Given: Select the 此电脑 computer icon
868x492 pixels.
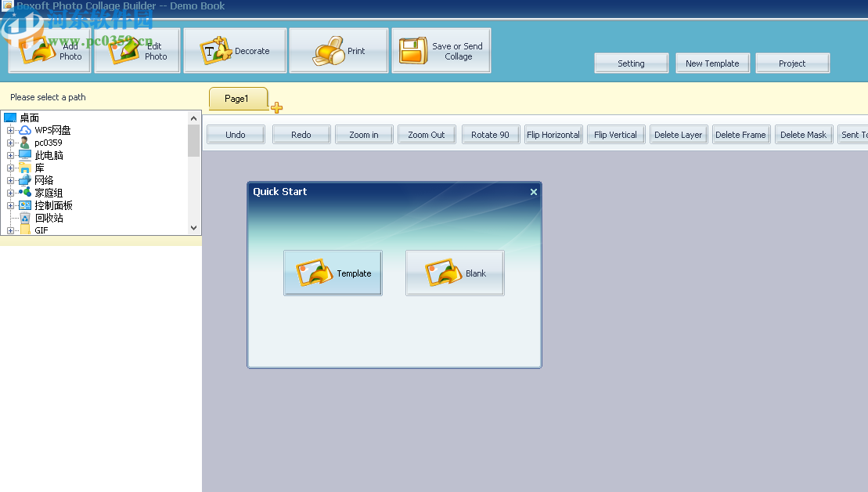Looking at the screenshot, I should [x=25, y=155].
